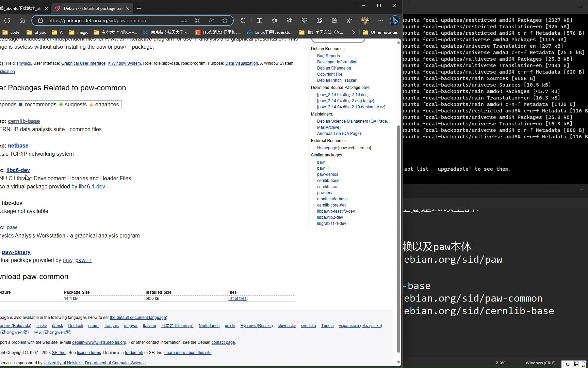The image size is (588, 368).
Task: Email debian-www@lists.debian.org link
Action: (x=99, y=342)
